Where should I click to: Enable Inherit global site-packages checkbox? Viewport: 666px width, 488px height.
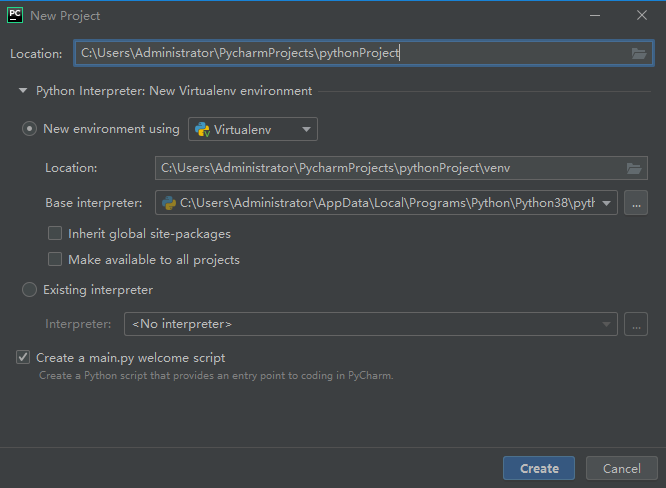coord(55,234)
